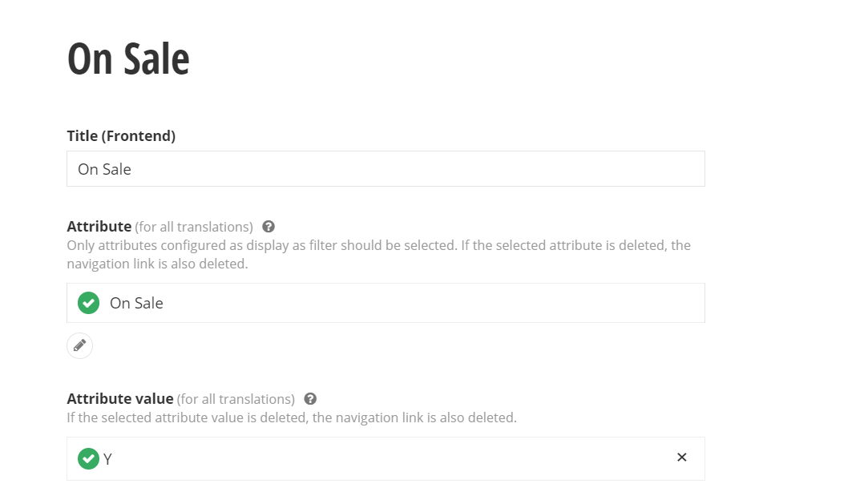Click the bold "Attribute value" field label
Viewport: 860px width, 504px height.
coord(119,399)
